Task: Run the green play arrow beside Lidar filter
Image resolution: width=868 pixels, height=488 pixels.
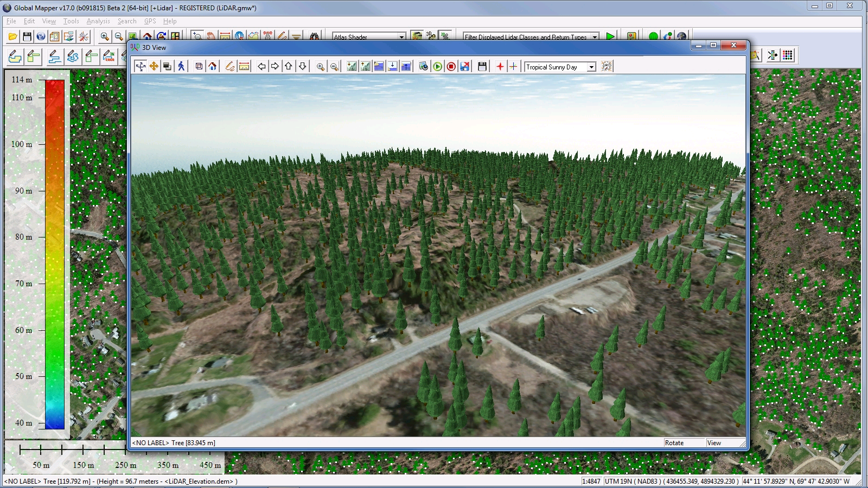Action: pyautogui.click(x=610, y=36)
